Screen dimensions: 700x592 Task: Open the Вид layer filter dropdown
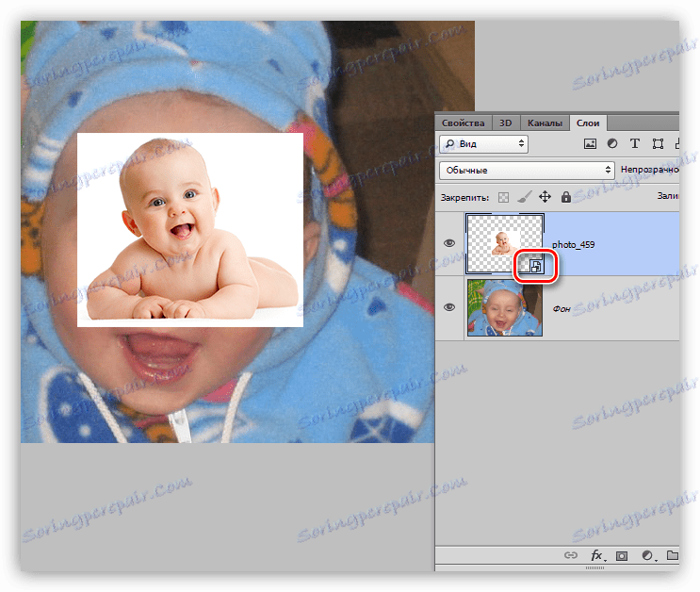(484, 144)
